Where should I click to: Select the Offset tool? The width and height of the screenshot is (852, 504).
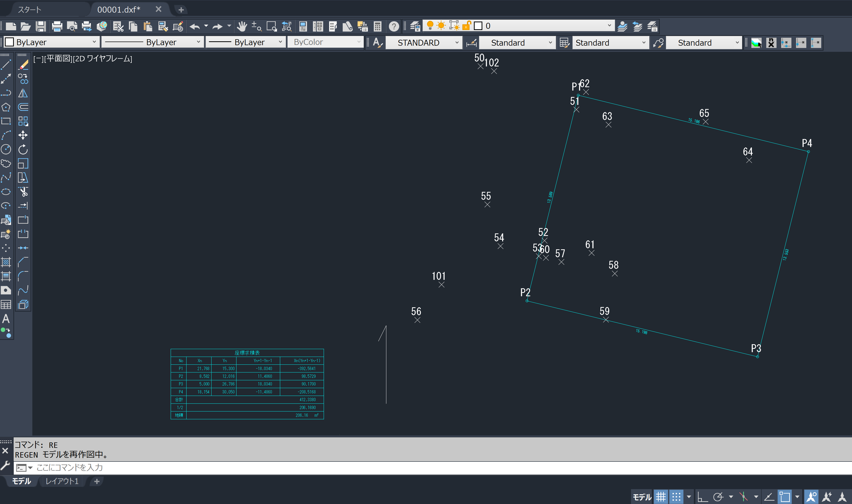tap(23, 107)
